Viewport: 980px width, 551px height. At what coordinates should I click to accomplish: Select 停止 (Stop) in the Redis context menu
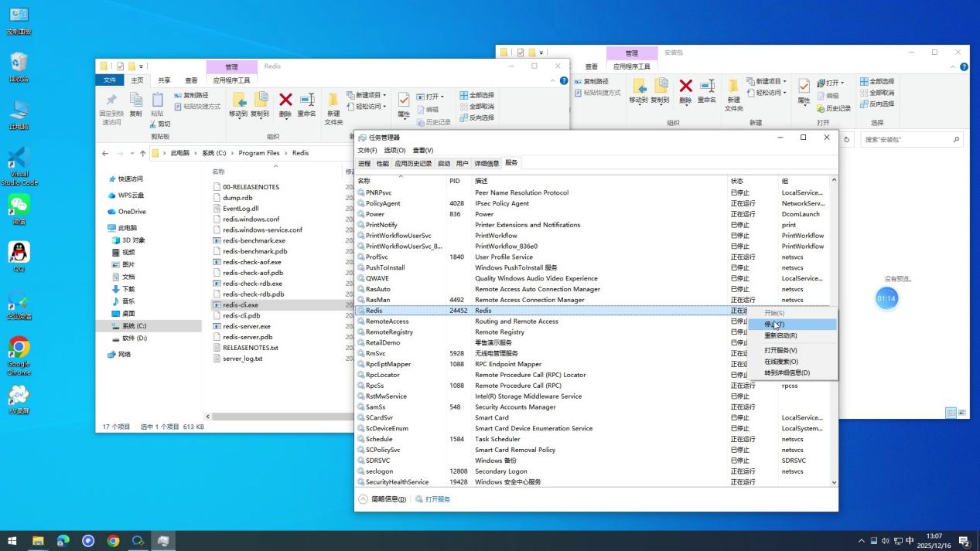[774, 325]
